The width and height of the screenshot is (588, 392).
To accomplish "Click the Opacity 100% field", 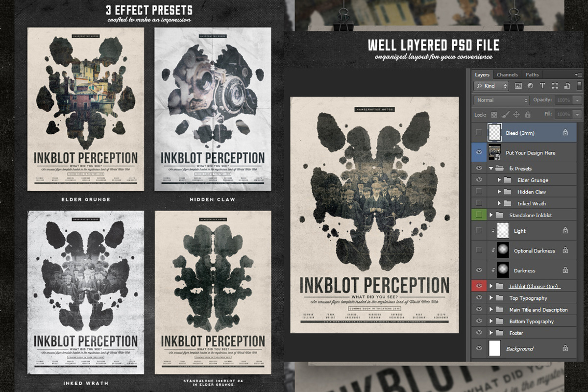I will click(563, 100).
